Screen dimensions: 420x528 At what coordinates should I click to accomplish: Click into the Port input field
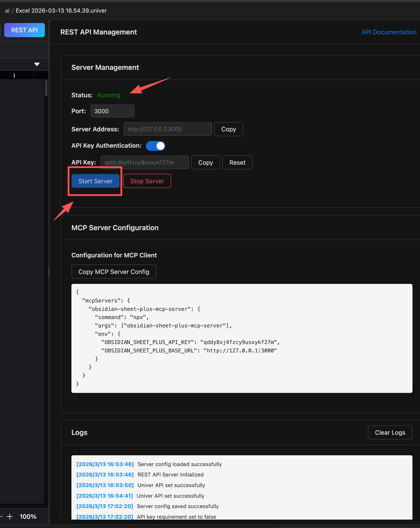112,111
